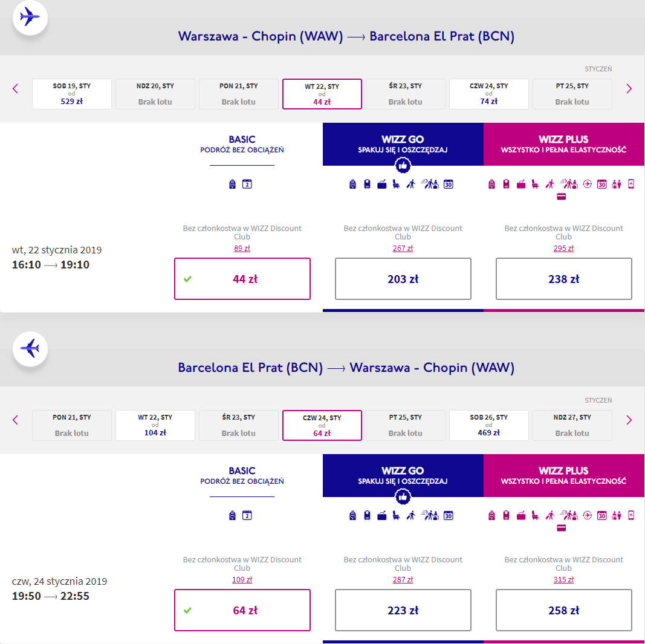Viewport: 645px width, 644px height.
Task: Click outbound WIZZ PLUS flight change plane icon
Action: pyautogui.click(x=588, y=184)
